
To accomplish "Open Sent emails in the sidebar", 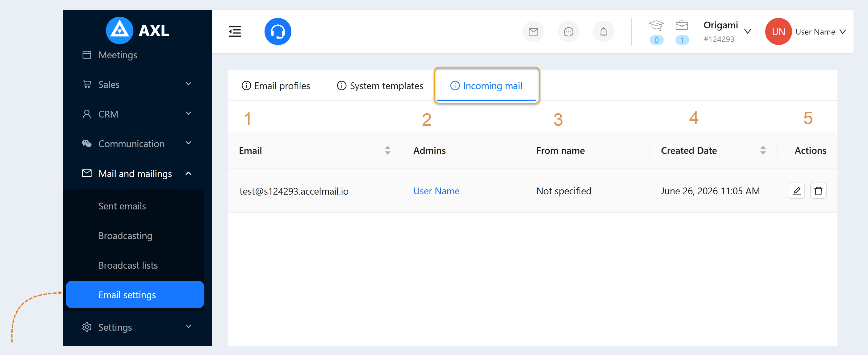I will click(x=122, y=206).
